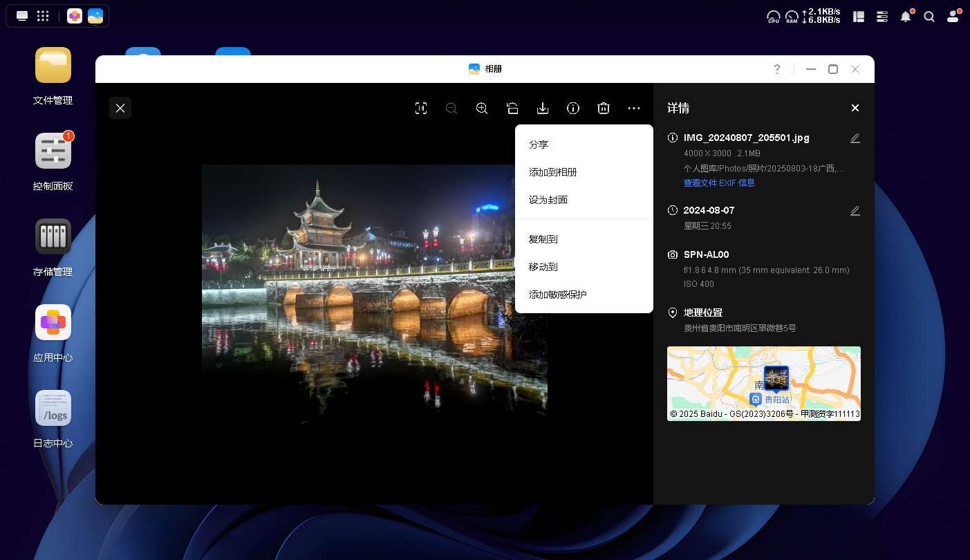Open the all-apps grid in top dock

click(x=43, y=16)
